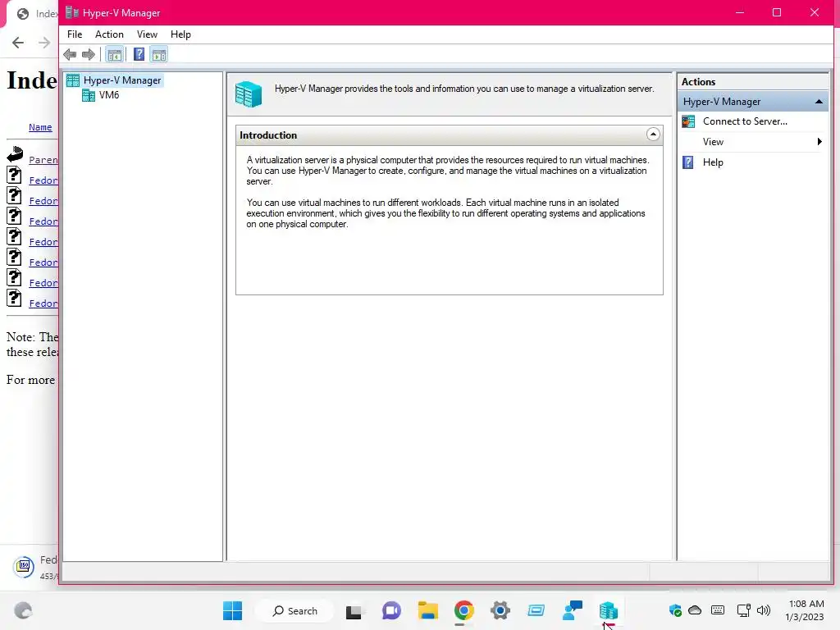The height and width of the screenshot is (630, 840).
Task: Open File Explorer from taskbar
Action: pyautogui.click(x=428, y=610)
